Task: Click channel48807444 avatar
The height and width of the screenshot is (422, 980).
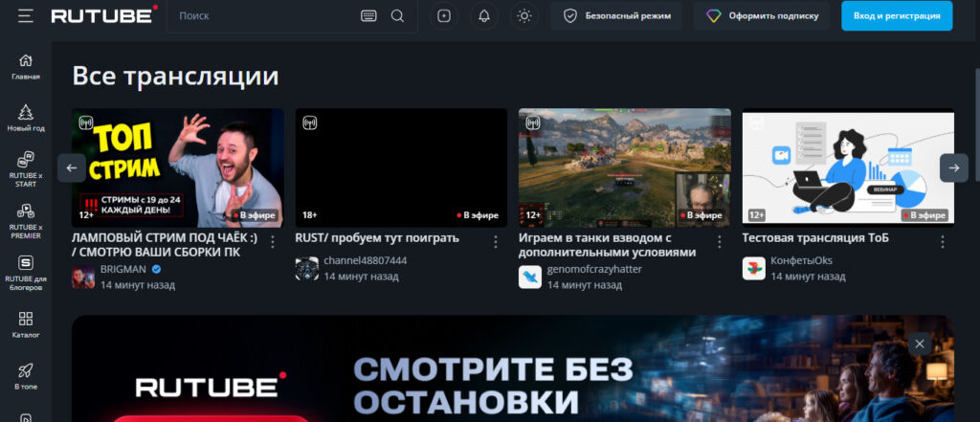Action: [x=307, y=268]
